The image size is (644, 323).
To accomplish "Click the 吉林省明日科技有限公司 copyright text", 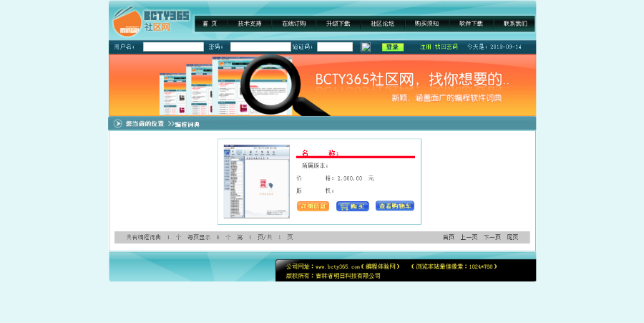I will [x=348, y=276].
